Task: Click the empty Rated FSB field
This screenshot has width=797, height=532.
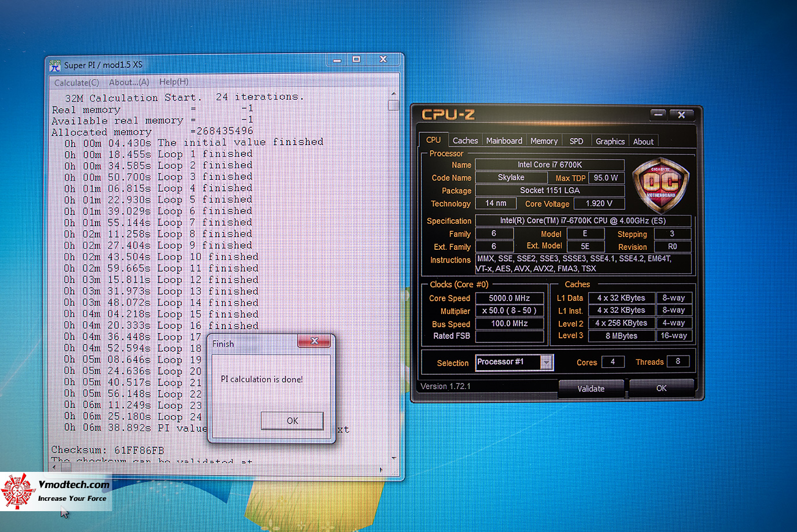Action: coord(510,336)
